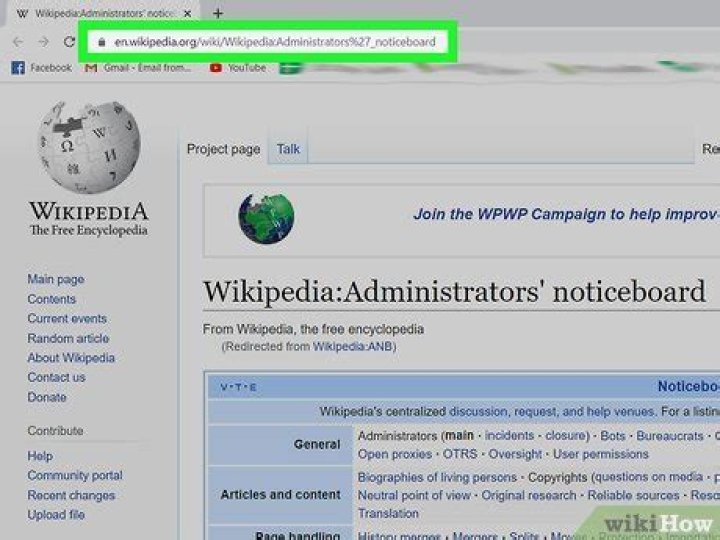This screenshot has height=540, width=720.
Task: Click the Wikipedia globe logo
Action: coord(89,146)
